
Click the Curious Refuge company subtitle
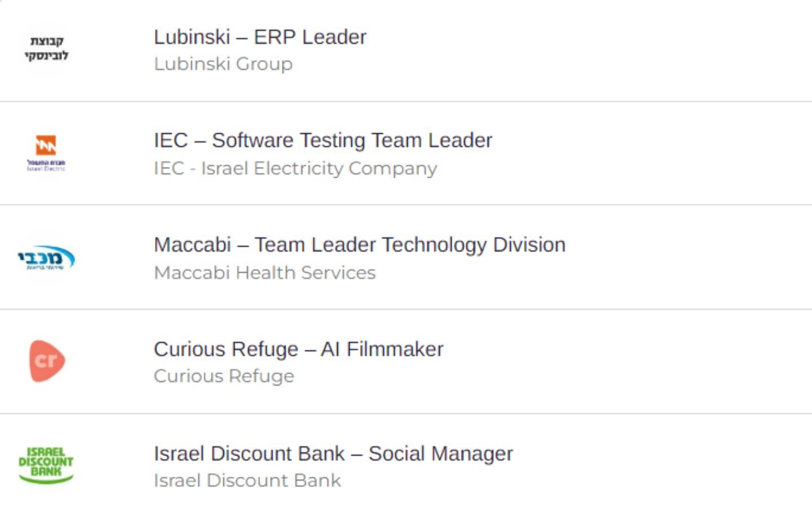(224, 376)
